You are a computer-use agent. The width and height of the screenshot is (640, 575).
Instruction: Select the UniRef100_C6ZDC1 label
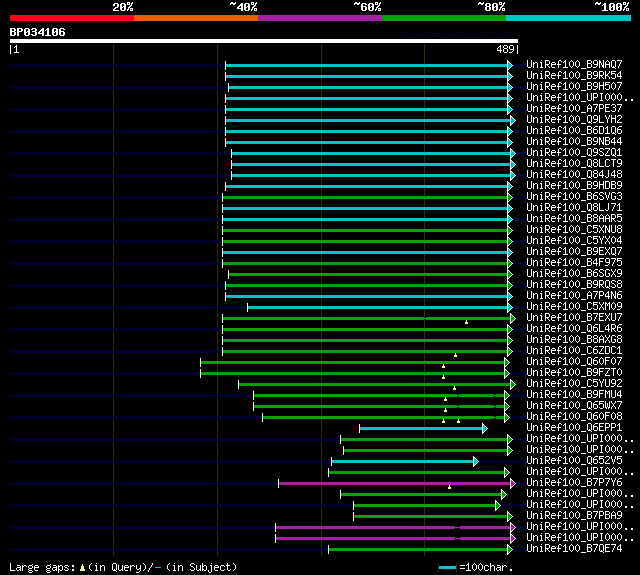pos(574,351)
